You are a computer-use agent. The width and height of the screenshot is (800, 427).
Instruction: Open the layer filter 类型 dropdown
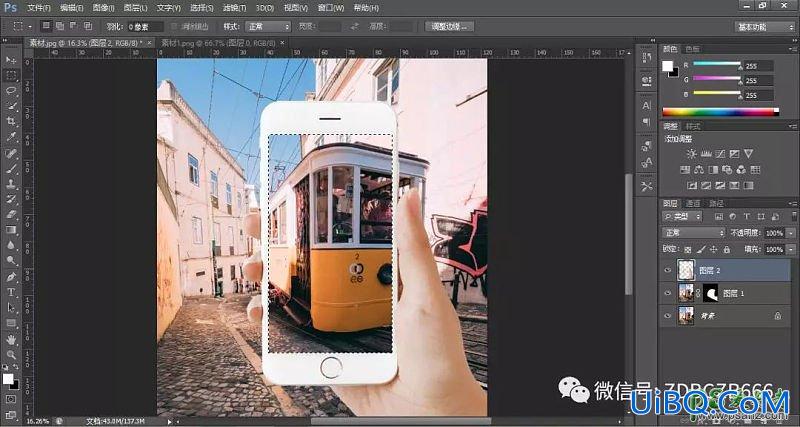click(682, 216)
